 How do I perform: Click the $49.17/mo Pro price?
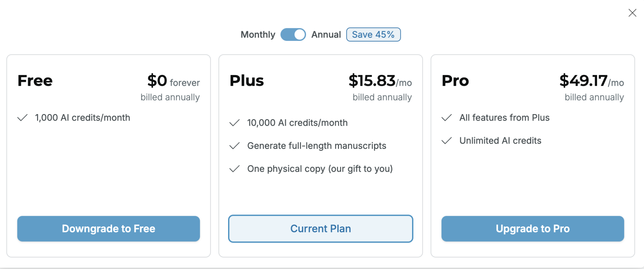tap(591, 81)
